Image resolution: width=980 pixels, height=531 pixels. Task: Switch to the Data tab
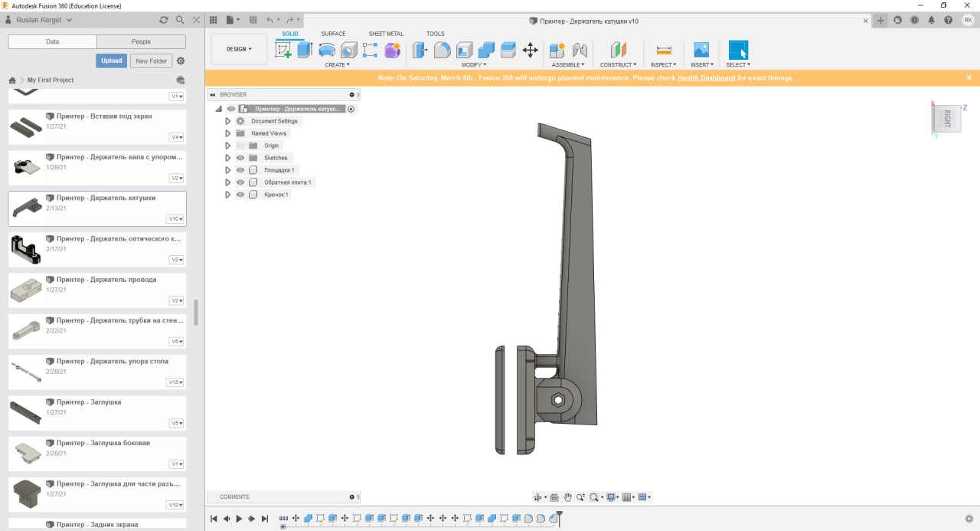coord(52,41)
